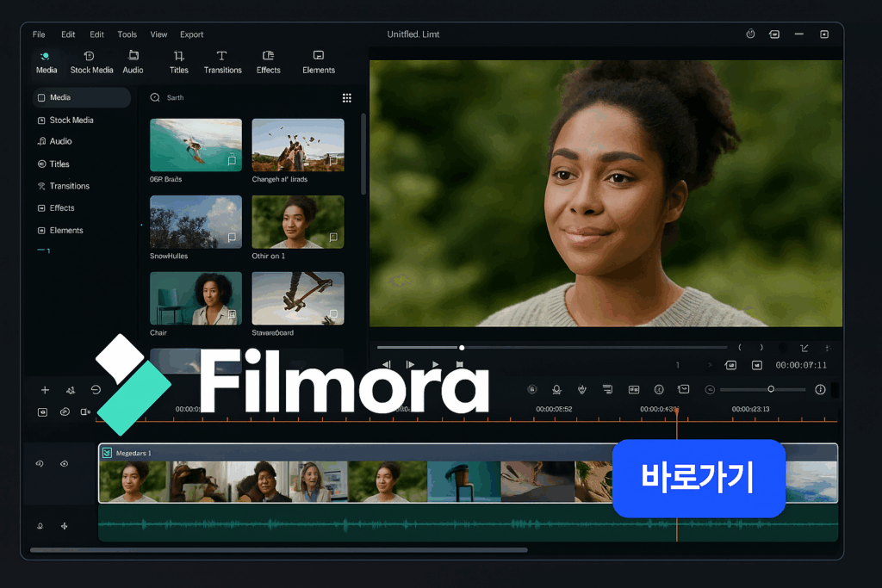
Task: Click the display icon beside the timecode
Action: (x=757, y=365)
